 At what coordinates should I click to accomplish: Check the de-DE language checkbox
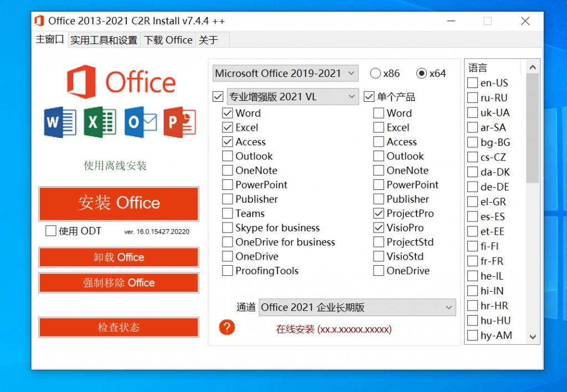(473, 187)
